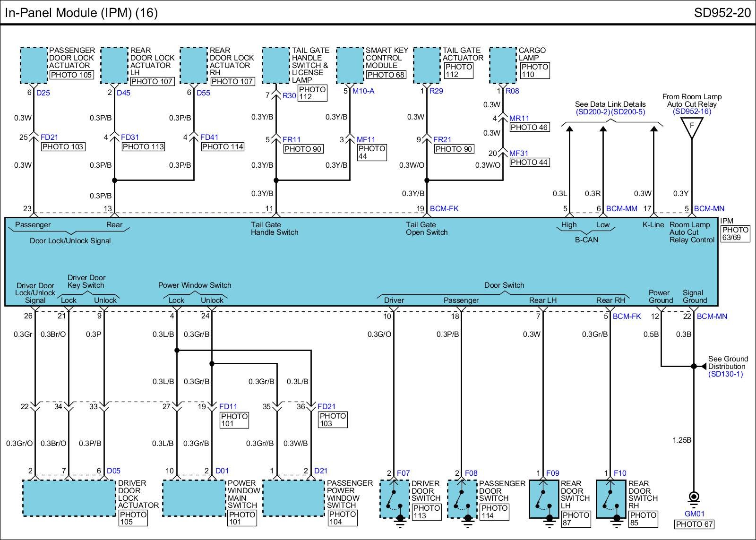Click the triangle F connector symbol
The height and width of the screenshot is (540, 756).
click(692, 127)
